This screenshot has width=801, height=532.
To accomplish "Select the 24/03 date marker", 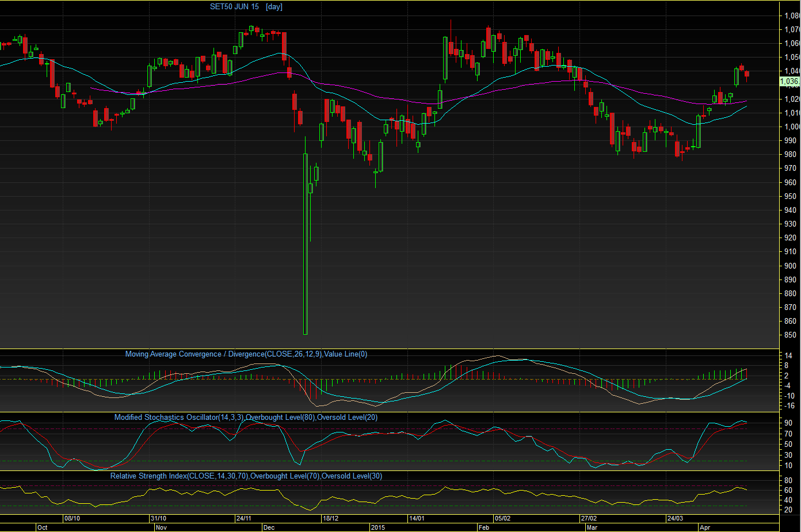I will coord(675,518).
